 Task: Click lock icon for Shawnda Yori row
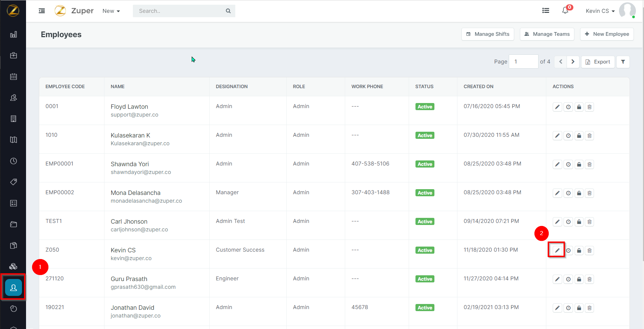[x=579, y=164]
